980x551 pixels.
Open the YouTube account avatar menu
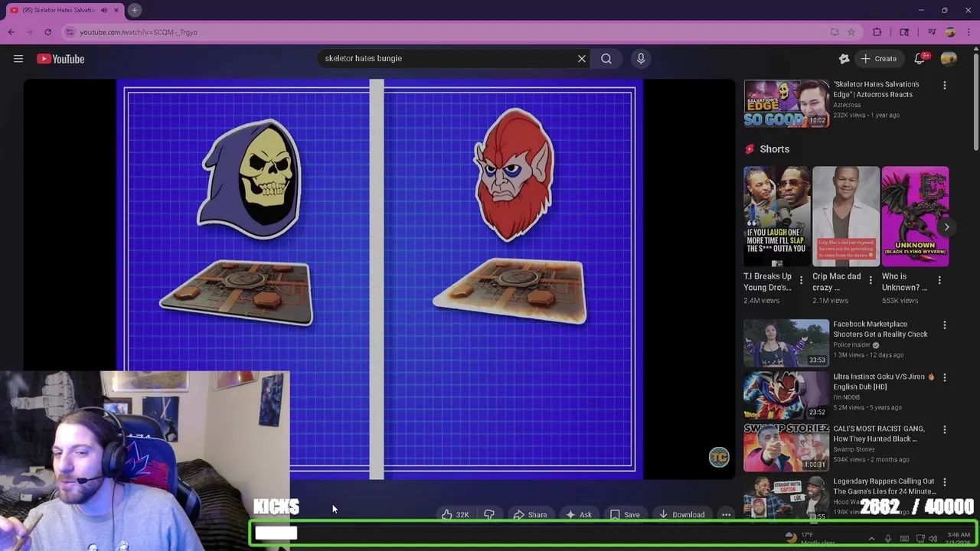(949, 58)
